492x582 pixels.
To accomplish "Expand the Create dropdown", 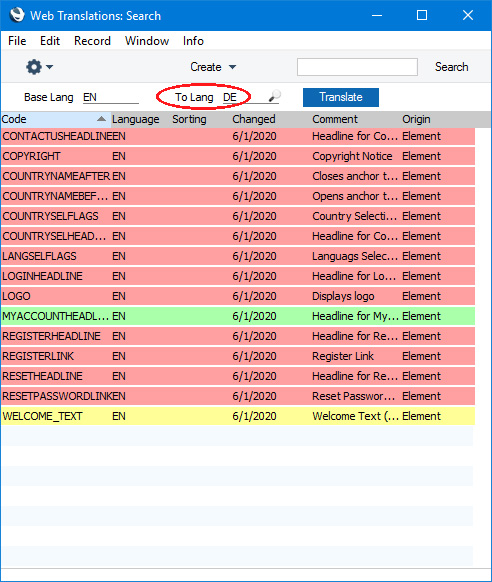I will tap(213, 67).
